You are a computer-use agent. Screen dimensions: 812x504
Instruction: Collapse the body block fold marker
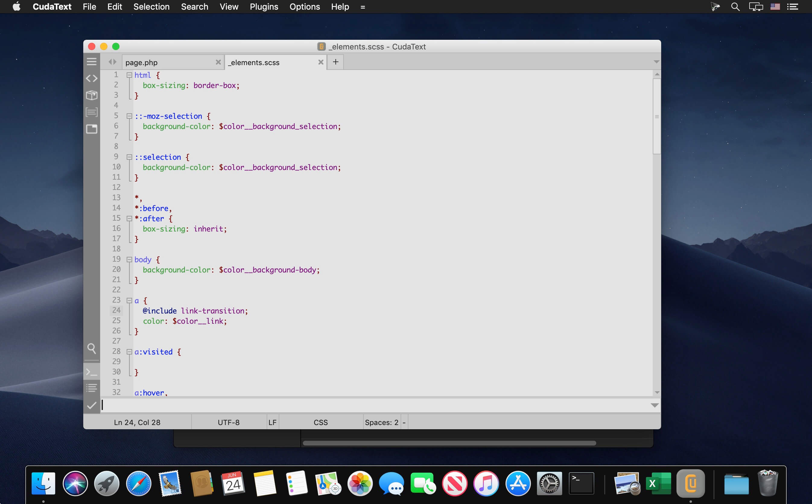click(x=129, y=260)
